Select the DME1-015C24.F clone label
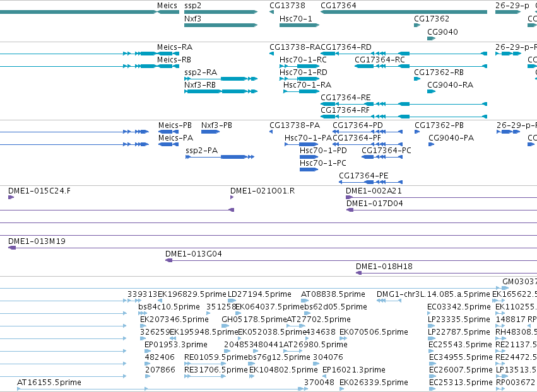This screenshot has width=537, height=392. click(39, 191)
